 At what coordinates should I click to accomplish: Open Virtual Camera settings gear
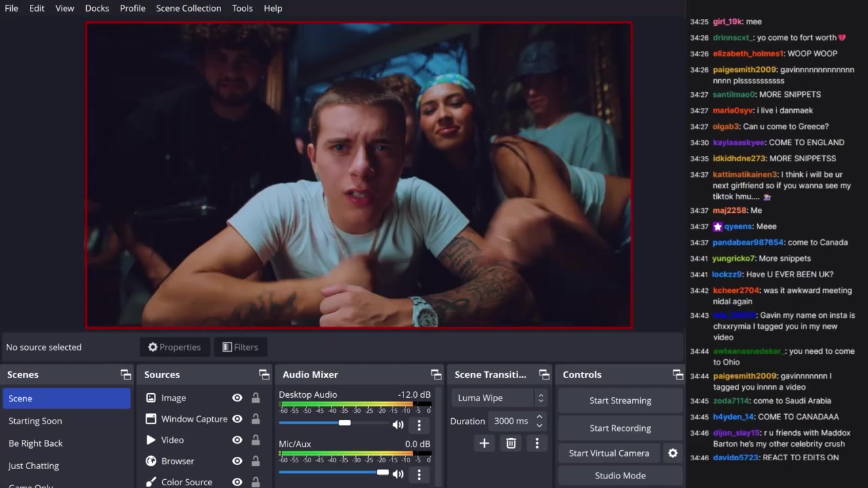[x=673, y=453]
